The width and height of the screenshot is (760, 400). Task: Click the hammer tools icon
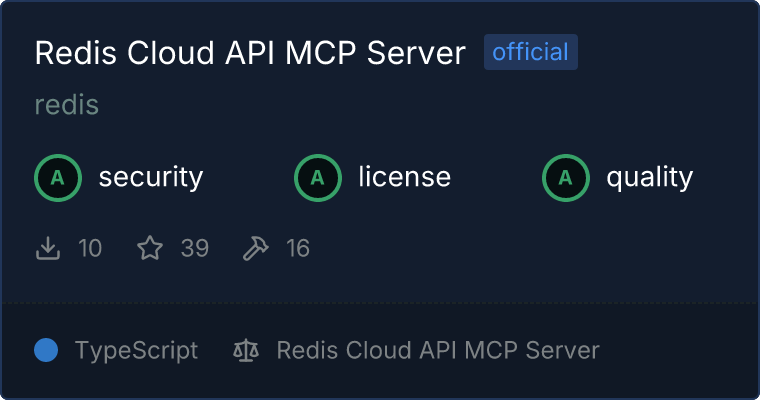coord(256,248)
